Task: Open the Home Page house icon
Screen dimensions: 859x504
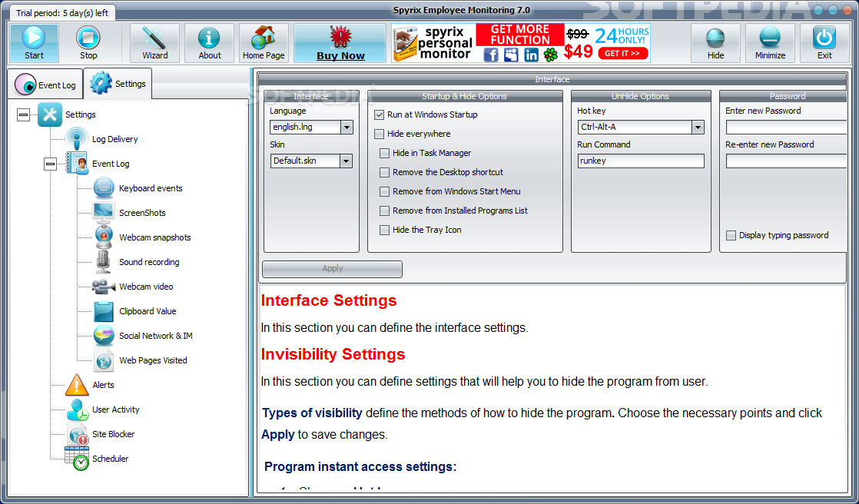Action: (264, 37)
